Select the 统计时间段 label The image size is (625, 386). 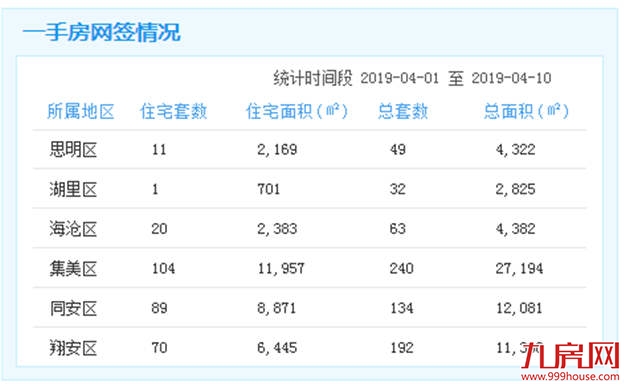click(313, 78)
